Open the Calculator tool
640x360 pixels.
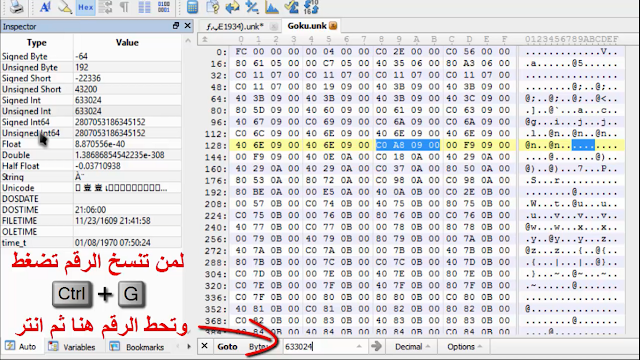pyautogui.click(x=192, y=7)
